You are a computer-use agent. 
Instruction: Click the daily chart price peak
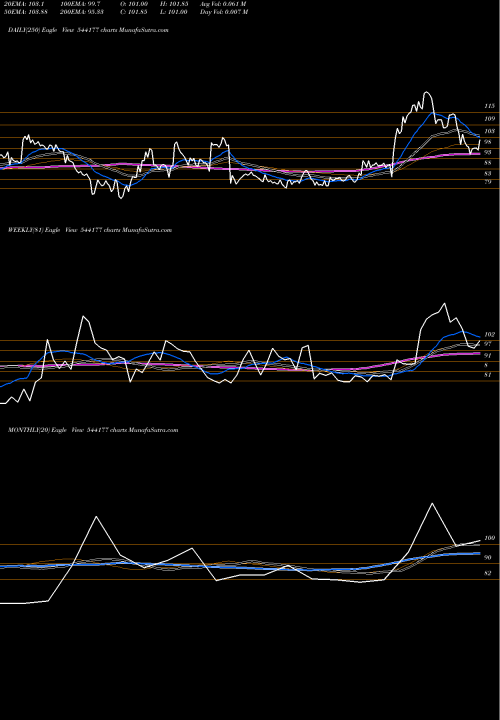(427, 92)
